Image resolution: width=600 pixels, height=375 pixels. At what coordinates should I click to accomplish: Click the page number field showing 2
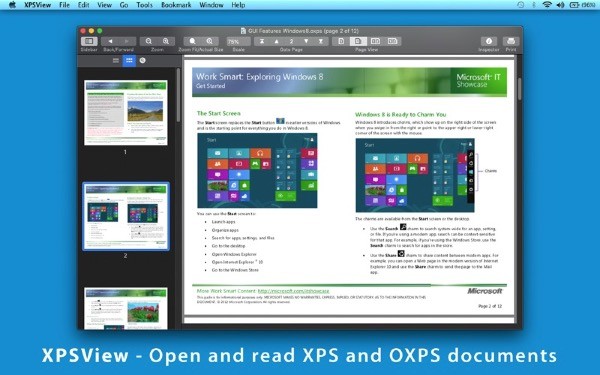291,41
